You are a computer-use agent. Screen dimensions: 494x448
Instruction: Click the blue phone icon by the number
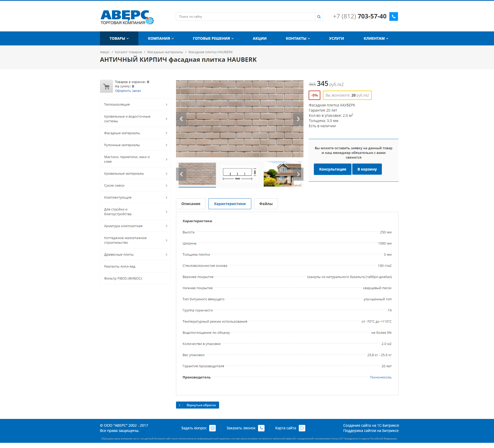click(394, 16)
